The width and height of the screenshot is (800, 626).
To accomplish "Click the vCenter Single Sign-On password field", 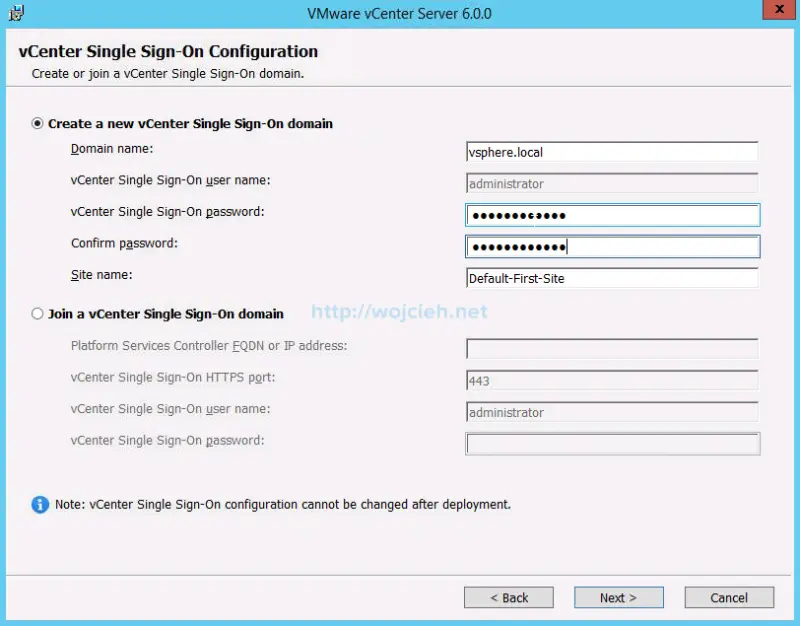I will point(611,214).
